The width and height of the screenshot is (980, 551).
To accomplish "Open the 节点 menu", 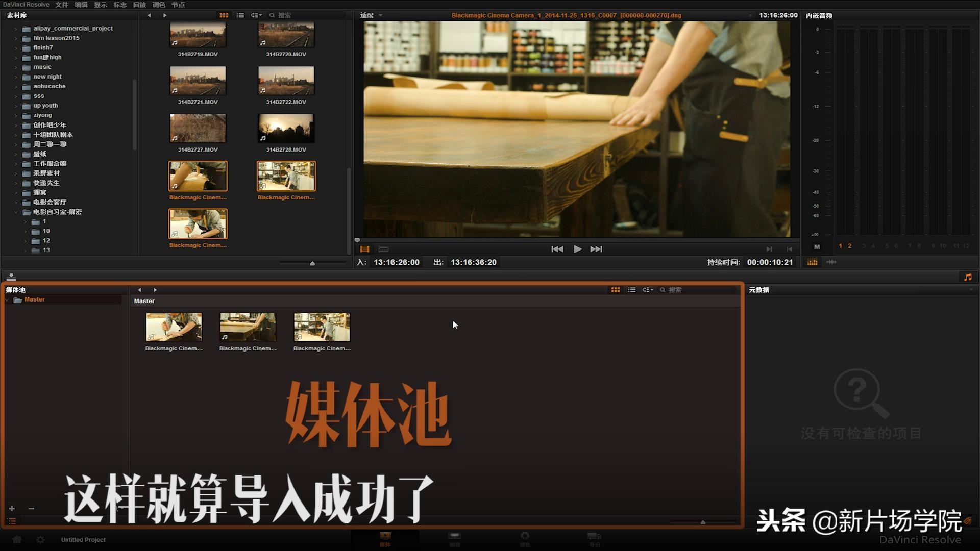I will (x=178, y=5).
